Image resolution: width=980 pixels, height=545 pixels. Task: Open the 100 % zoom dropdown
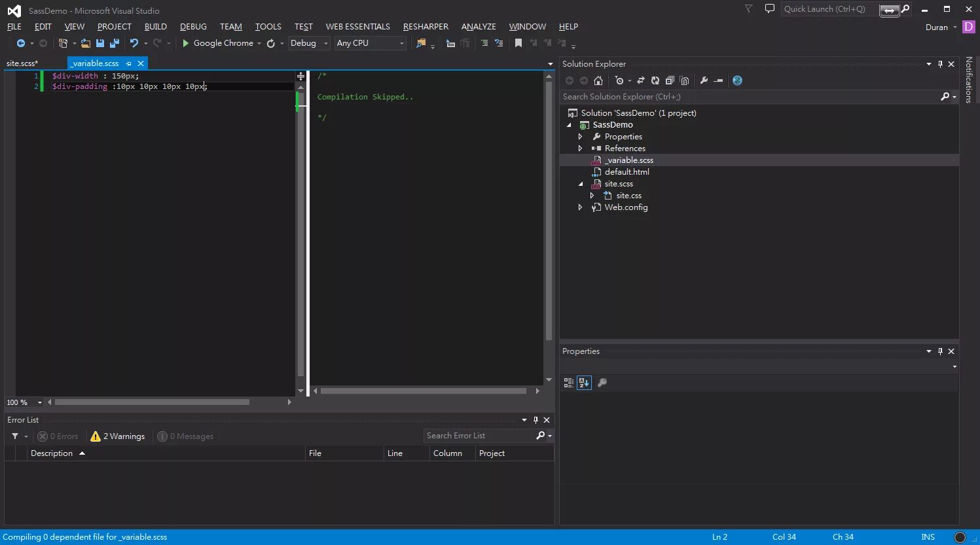pos(40,402)
